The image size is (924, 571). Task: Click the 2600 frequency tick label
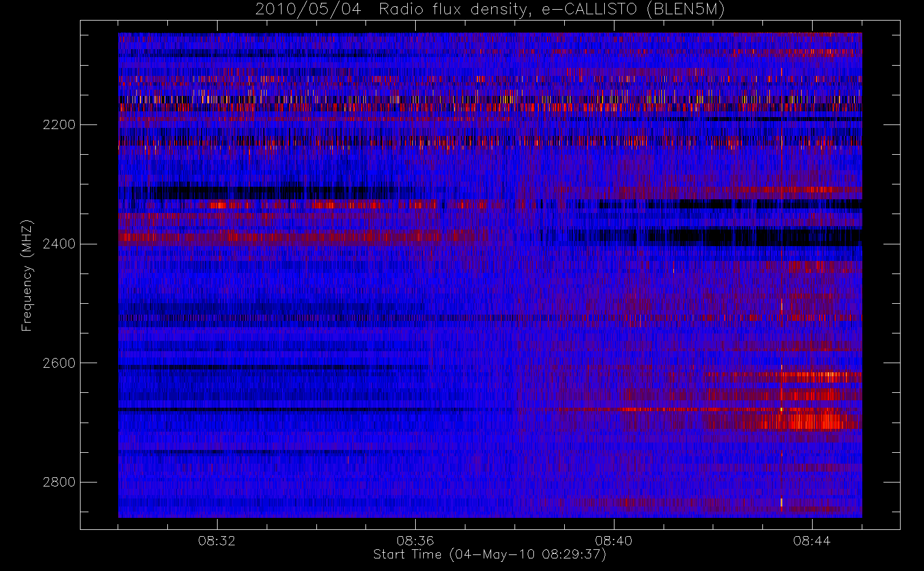[x=59, y=364]
